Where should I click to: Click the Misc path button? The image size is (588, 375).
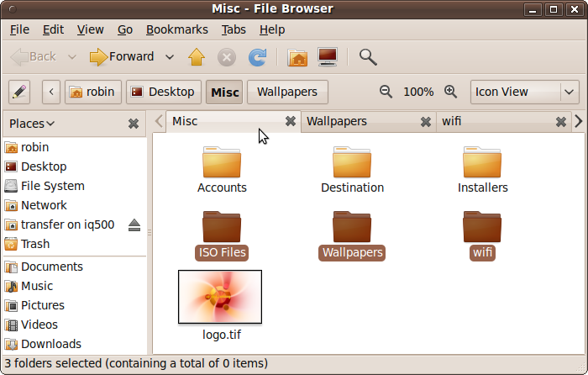coord(224,92)
